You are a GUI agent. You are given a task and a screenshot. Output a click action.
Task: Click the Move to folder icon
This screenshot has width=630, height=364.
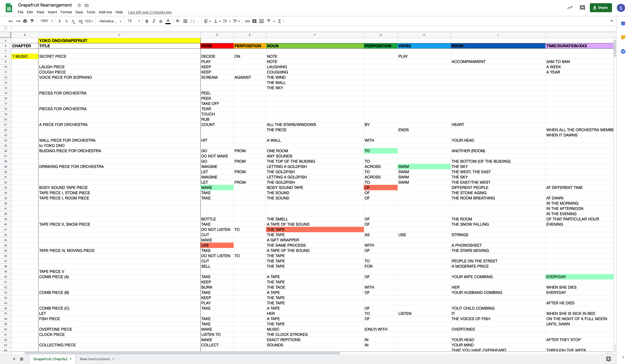87,5
